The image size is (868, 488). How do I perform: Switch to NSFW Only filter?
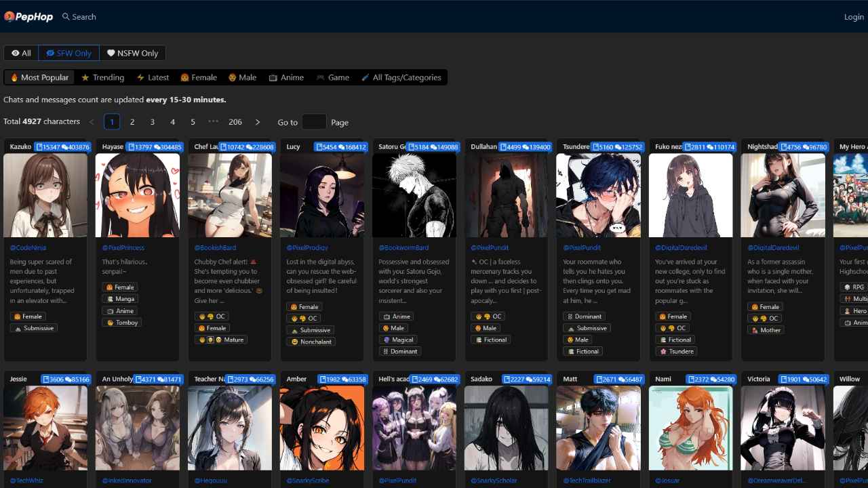[132, 53]
